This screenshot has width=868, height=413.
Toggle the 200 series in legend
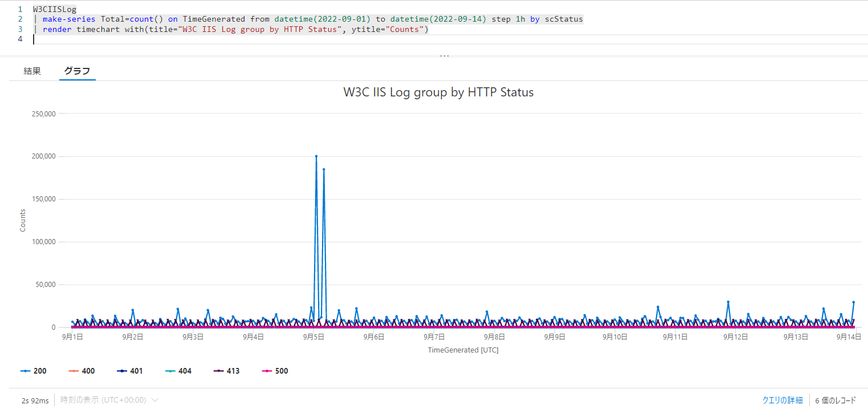(34, 371)
